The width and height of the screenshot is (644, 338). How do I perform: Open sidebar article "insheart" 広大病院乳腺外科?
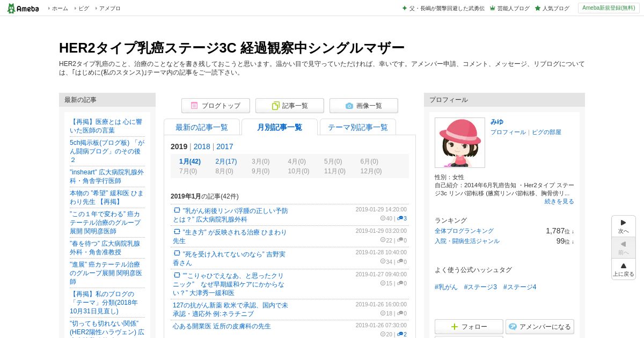(x=107, y=177)
